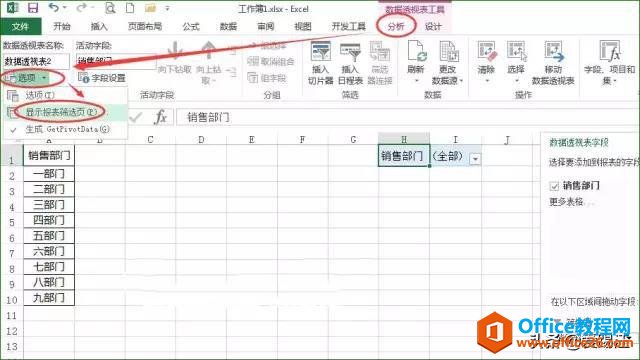640x360 pixels.
Task: Click 取消组合 ungroup button
Action: pos(271,62)
